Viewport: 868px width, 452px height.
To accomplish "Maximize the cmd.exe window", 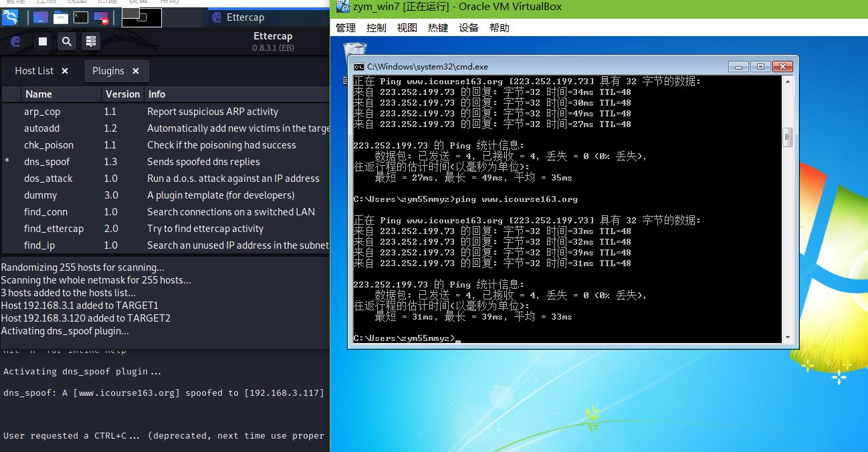I will [760, 66].
